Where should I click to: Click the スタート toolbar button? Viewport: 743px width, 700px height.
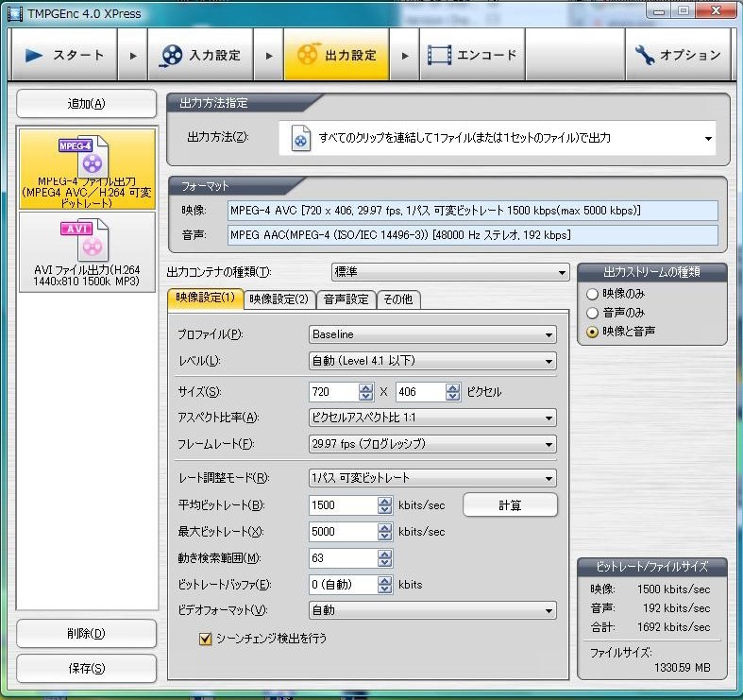(x=64, y=55)
